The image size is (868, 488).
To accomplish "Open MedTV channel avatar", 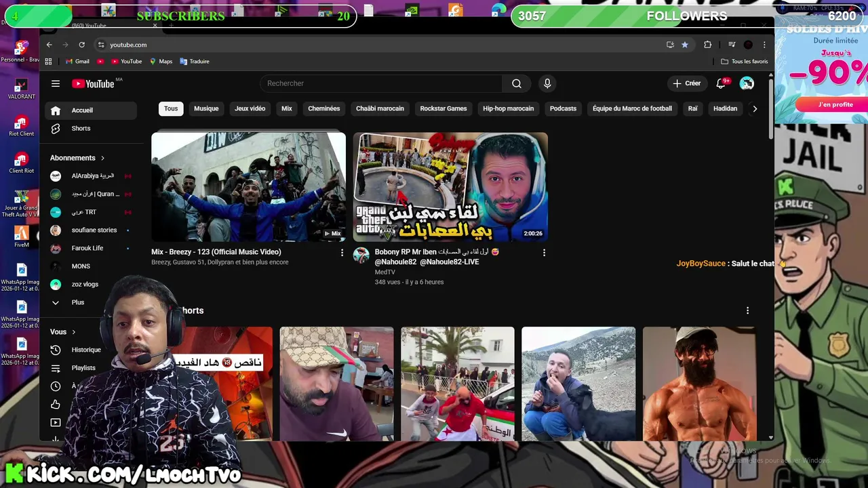I will coord(361,256).
